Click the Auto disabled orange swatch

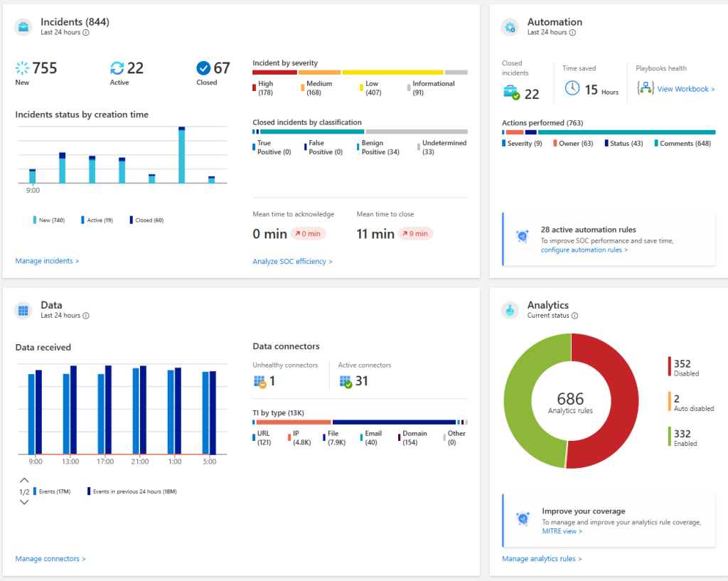pyautogui.click(x=670, y=402)
